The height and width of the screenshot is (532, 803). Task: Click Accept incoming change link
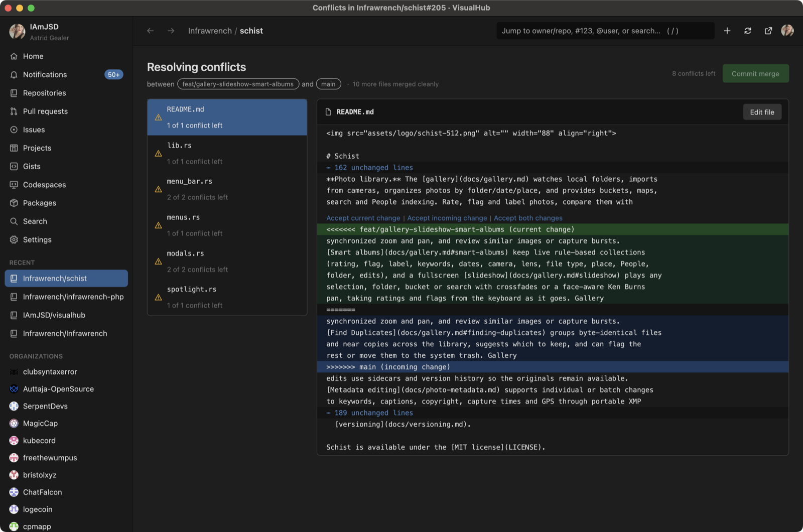point(447,218)
